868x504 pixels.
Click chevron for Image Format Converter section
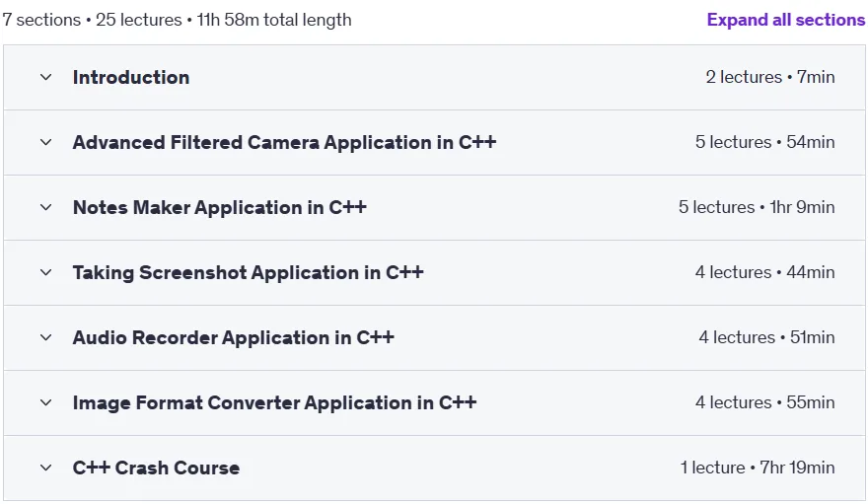pyautogui.click(x=46, y=402)
